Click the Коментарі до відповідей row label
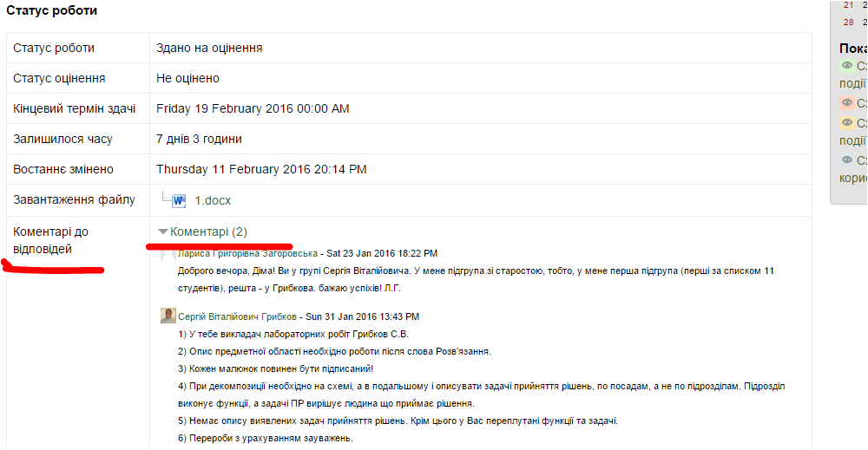The width and height of the screenshot is (868, 450). click(x=50, y=240)
